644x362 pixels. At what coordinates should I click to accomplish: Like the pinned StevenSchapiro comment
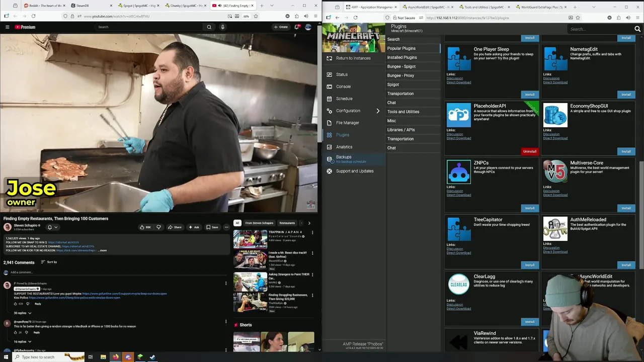pos(15,304)
